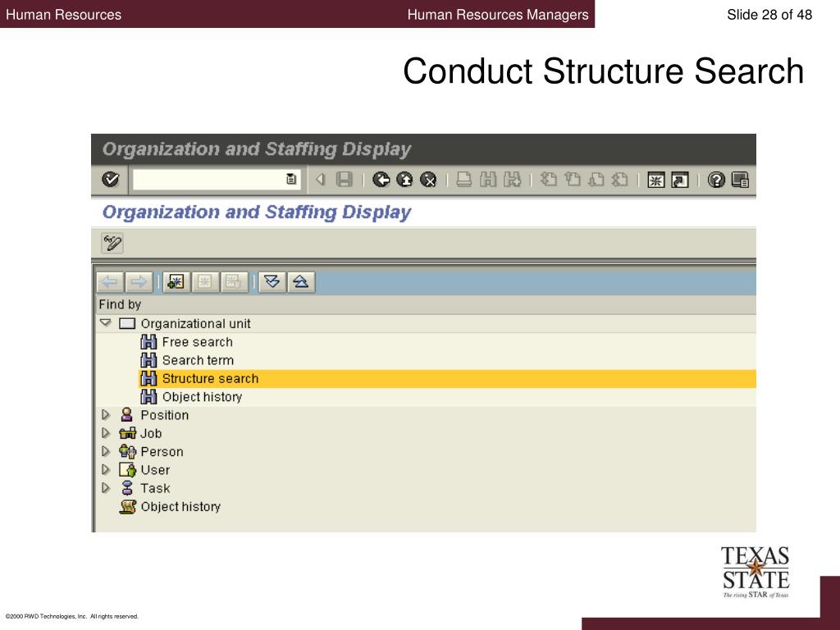Click the Find binoculars toolbar icon
The height and width of the screenshot is (630, 840).
coord(487,180)
